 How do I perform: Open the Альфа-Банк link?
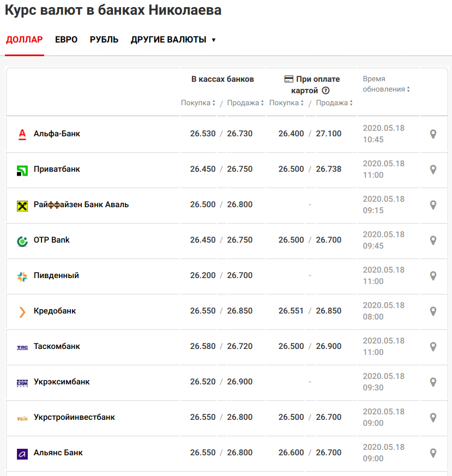coord(57,134)
